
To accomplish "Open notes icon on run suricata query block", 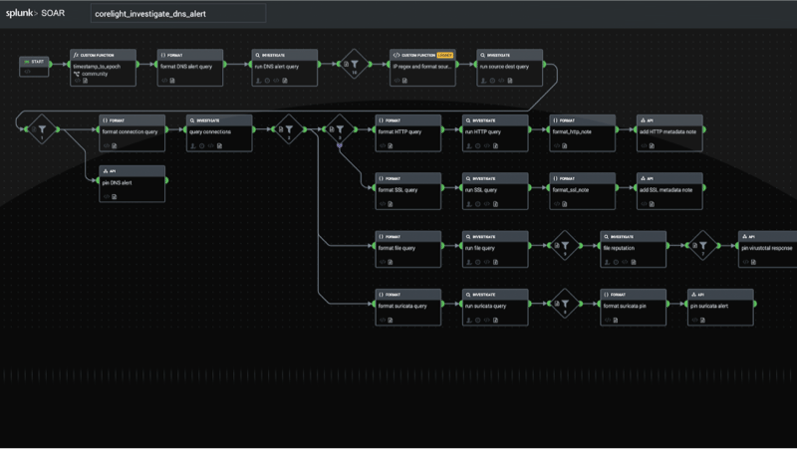I will click(496, 320).
